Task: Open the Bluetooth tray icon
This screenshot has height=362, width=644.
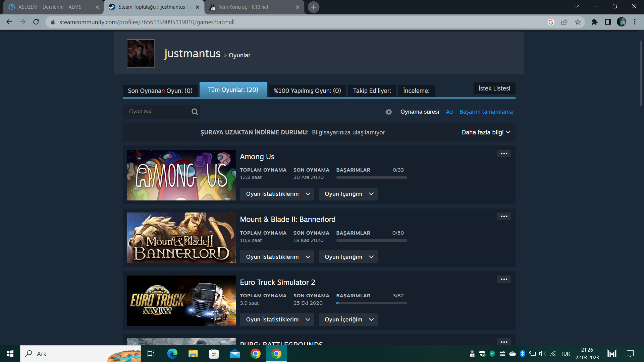Action: [522, 354]
